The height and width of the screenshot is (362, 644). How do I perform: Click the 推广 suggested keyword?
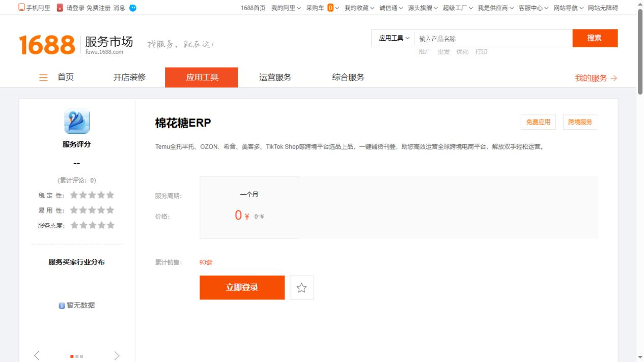pos(425,52)
